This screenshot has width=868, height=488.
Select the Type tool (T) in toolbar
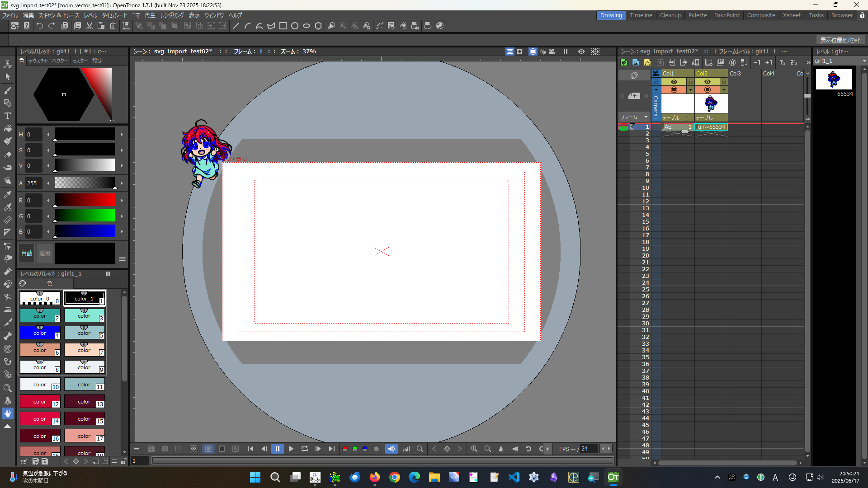pyautogui.click(x=8, y=116)
